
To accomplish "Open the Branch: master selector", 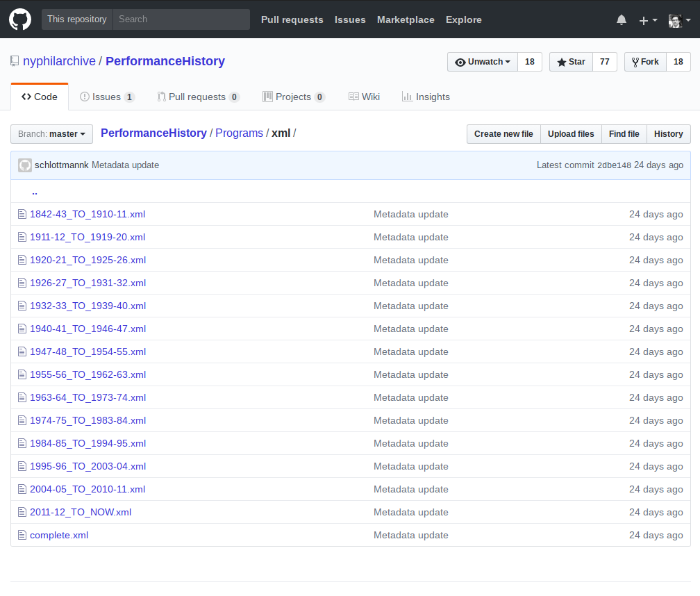I will coord(52,134).
